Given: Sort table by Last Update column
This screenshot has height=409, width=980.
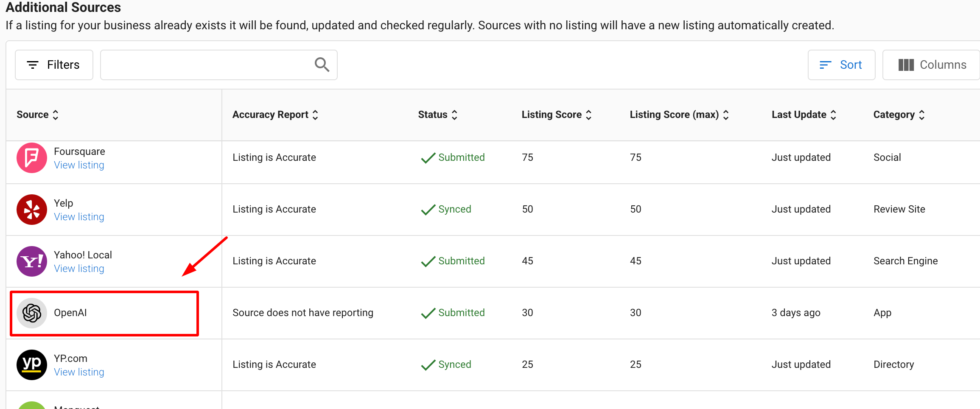Looking at the screenshot, I should coord(804,115).
